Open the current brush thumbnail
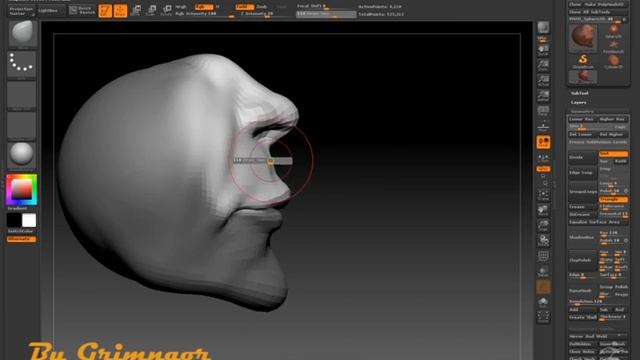The height and width of the screenshot is (360, 640). (22, 34)
